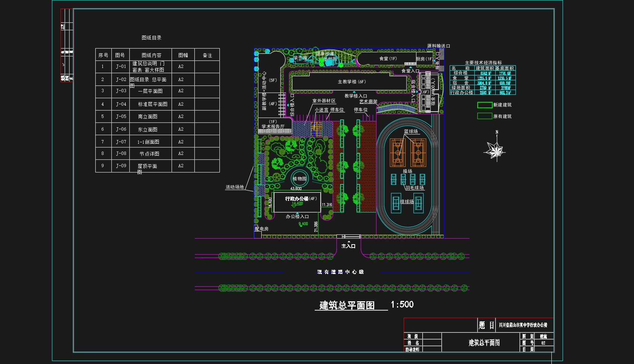Select the 活动场地 annotation
This screenshot has height=364, width=634.
(235, 187)
